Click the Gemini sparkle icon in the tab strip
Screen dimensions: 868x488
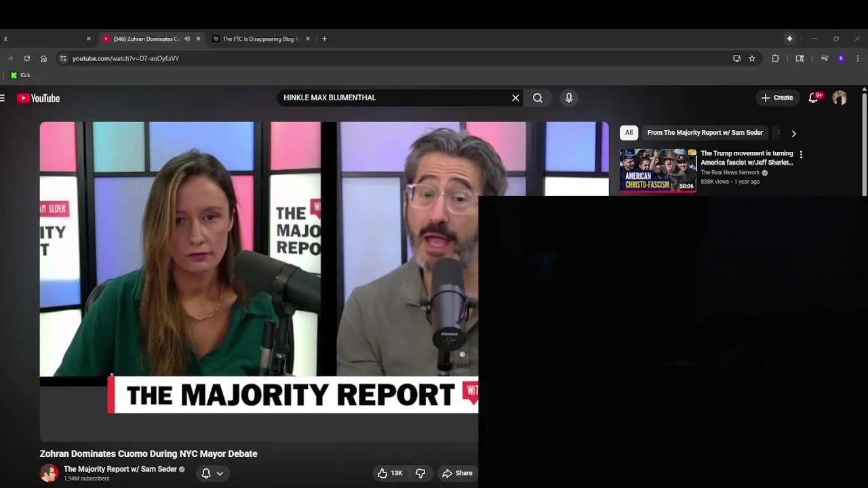pyautogui.click(x=789, y=39)
